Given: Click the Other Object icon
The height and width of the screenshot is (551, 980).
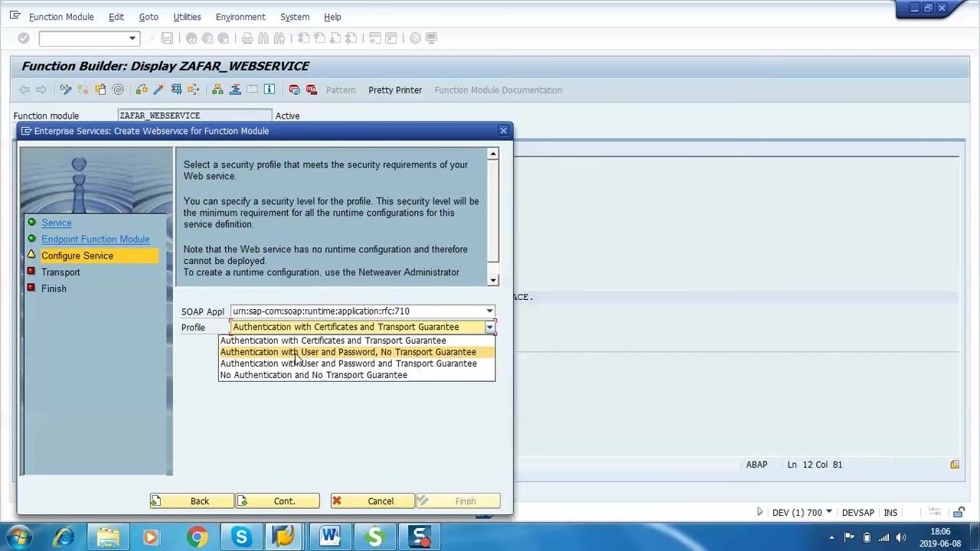Looking at the screenshot, I should 100,90.
